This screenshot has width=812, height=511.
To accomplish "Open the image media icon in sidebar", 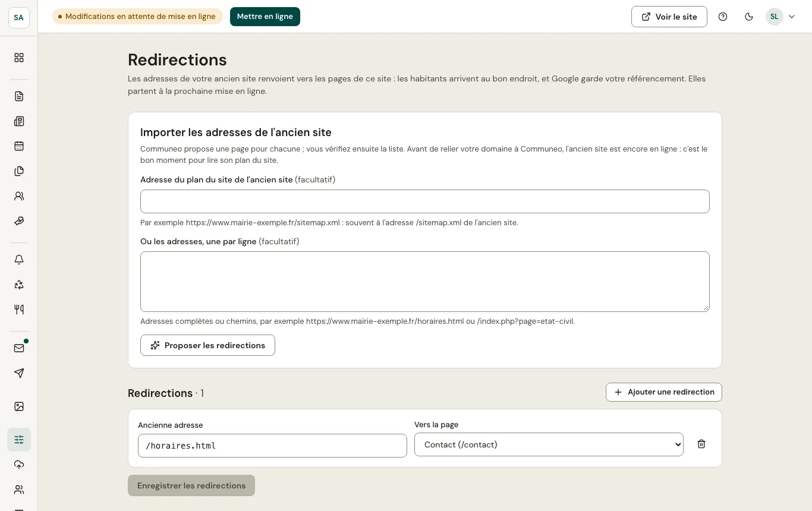I will 19,406.
